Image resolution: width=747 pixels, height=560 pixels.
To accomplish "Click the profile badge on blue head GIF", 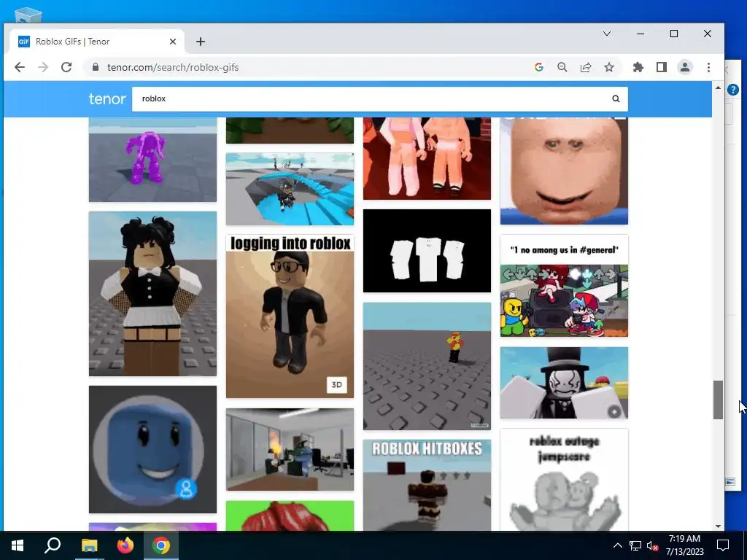I will pos(186,489).
